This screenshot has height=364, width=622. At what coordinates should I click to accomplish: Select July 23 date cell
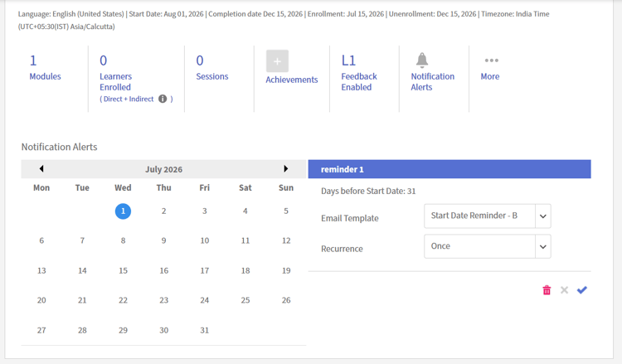click(x=164, y=300)
